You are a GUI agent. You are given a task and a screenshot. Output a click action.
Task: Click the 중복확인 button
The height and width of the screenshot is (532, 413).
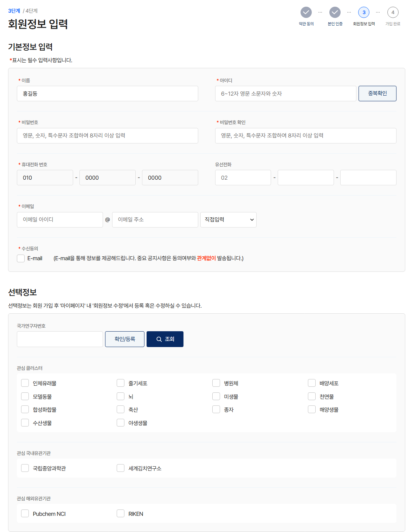377,94
